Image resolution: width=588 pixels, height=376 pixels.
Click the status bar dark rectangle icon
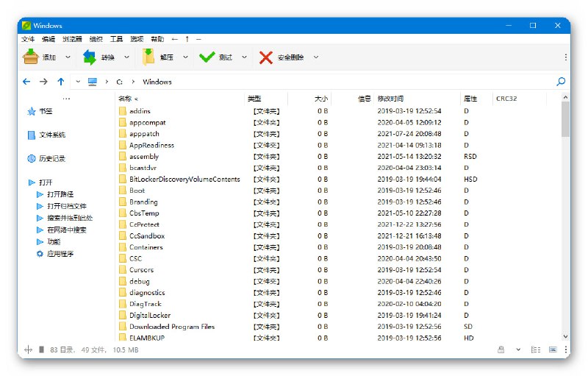pyautogui.click(x=42, y=350)
